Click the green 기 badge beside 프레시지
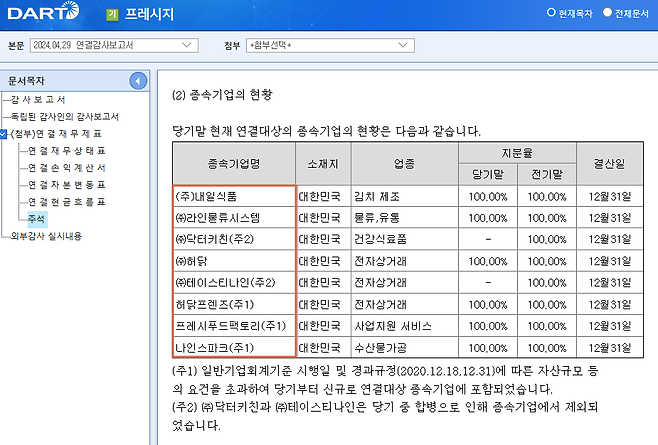This screenshot has width=658, height=445. click(112, 16)
